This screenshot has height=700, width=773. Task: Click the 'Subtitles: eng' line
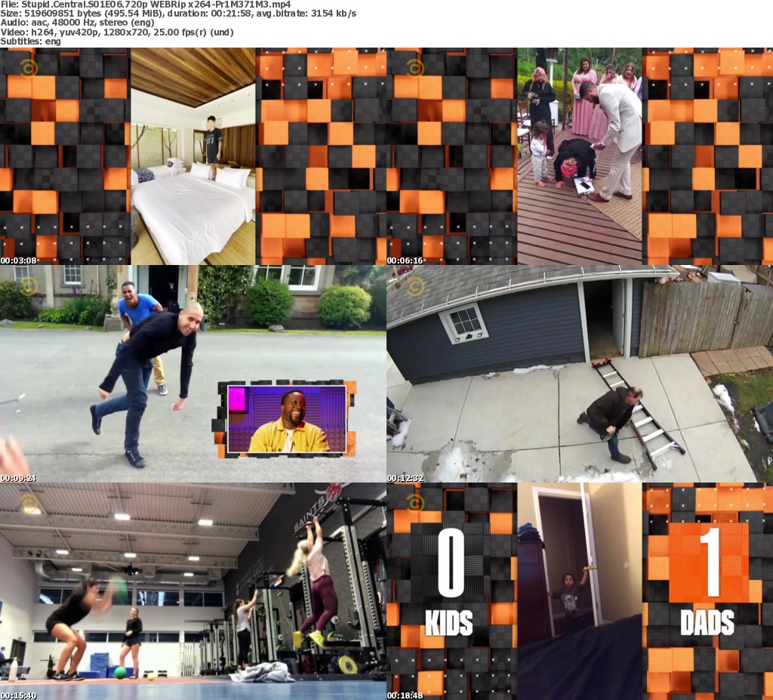click(x=30, y=42)
